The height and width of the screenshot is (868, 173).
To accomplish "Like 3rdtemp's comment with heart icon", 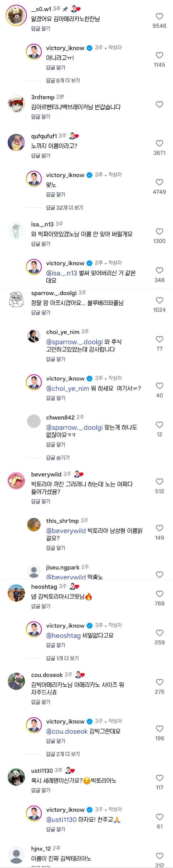I will click(159, 105).
